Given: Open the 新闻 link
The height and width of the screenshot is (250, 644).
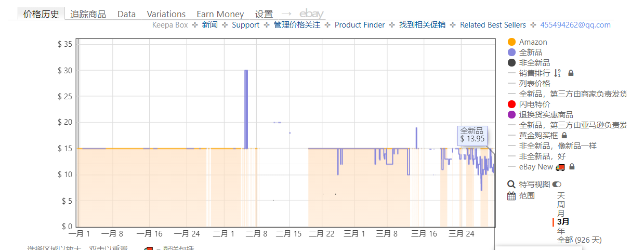Looking at the screenshot, I should (210, 25).
